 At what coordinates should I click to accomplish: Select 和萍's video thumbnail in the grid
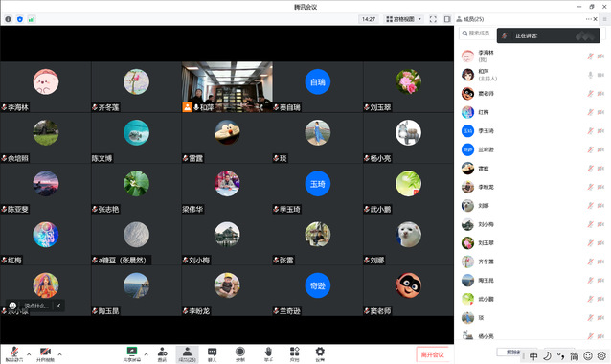(227, 87)
